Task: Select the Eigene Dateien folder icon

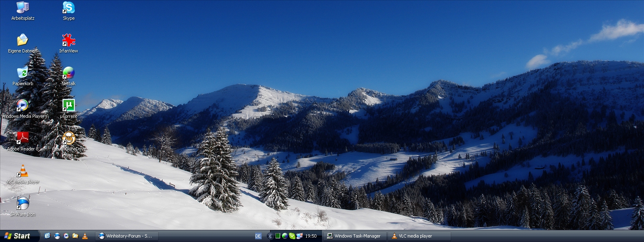Action: pyautogui.click(x=23, y=41)
